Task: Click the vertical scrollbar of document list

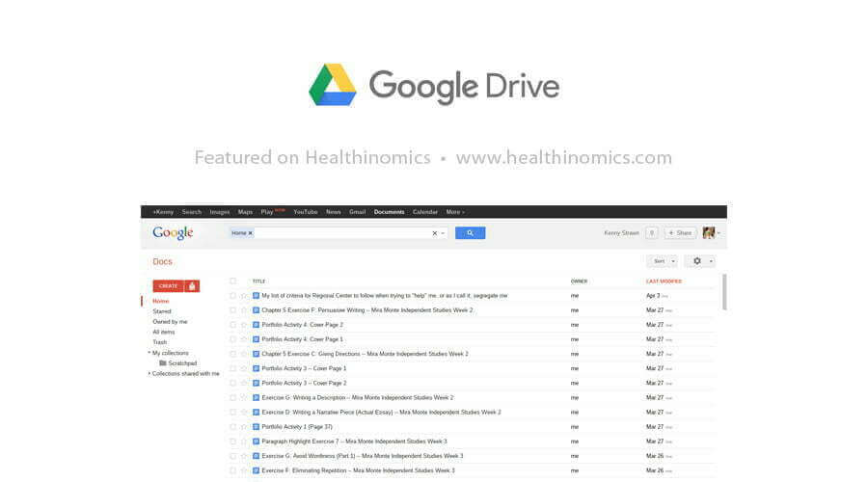Action: pyautogui.click(x=724, y=292)
